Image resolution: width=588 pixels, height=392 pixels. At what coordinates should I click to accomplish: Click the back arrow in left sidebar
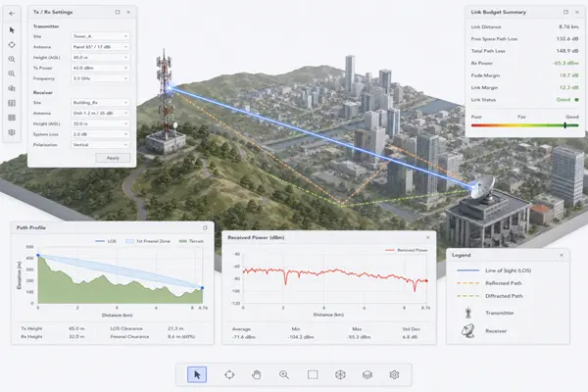pos(12,14)
